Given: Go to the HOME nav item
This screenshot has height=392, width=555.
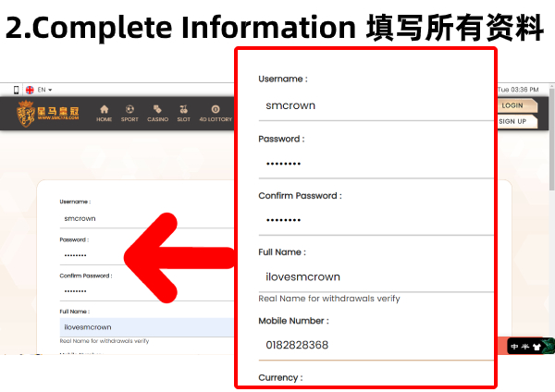Looking at the screenshot, I should point(104,113).
